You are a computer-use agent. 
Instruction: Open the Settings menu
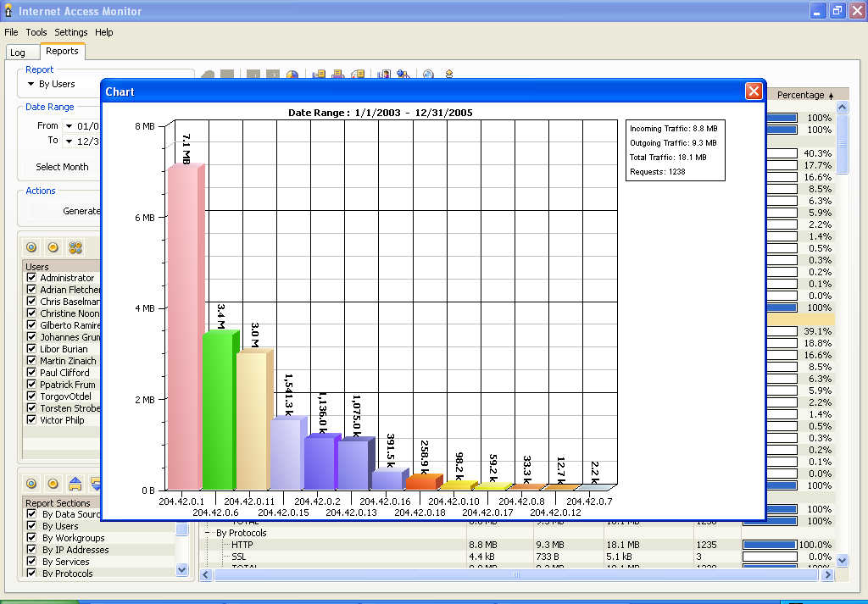71,32
